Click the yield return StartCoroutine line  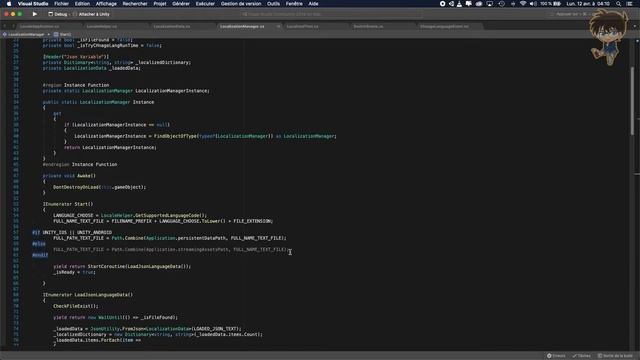click(122, 267)
